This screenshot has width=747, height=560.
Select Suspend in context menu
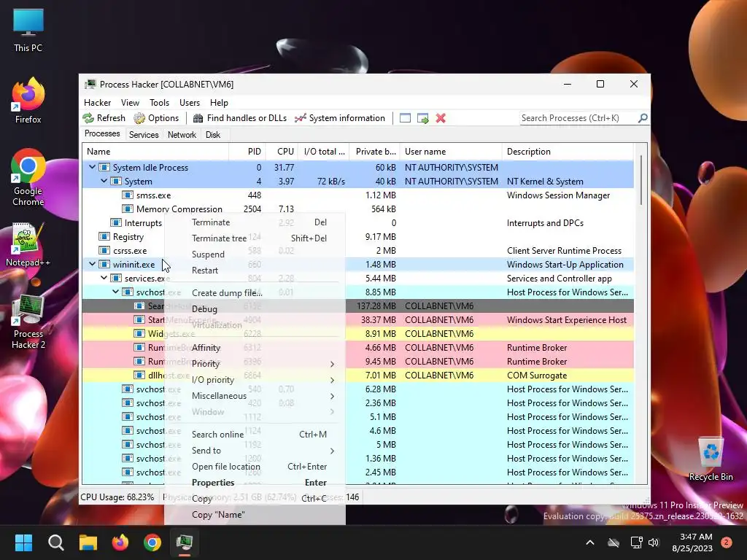click(x=255, y=254)
